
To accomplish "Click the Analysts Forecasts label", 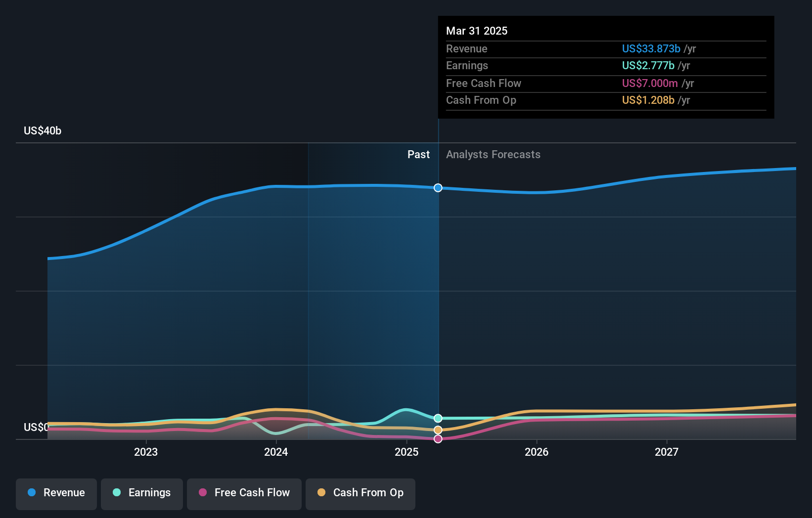I will [493, 154].
